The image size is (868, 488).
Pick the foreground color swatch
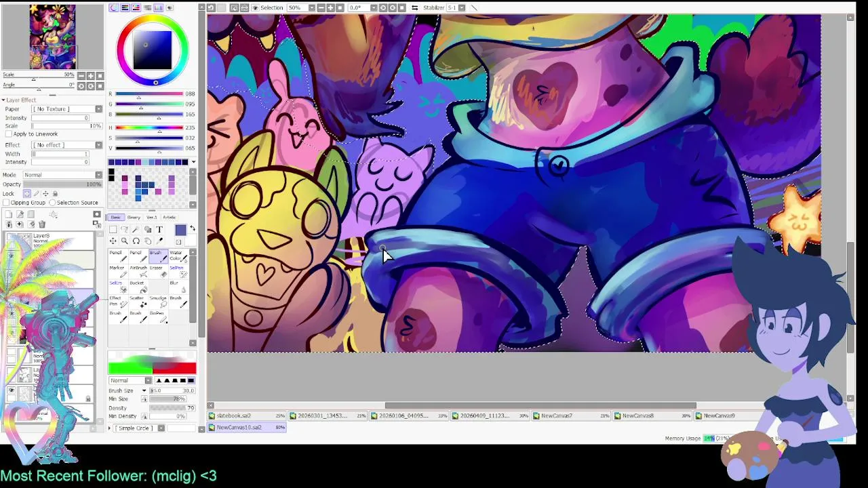tap(180, 230)
